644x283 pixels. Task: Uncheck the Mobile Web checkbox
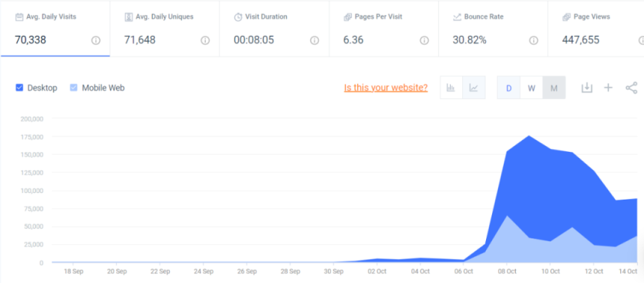[x=74, y=87]
